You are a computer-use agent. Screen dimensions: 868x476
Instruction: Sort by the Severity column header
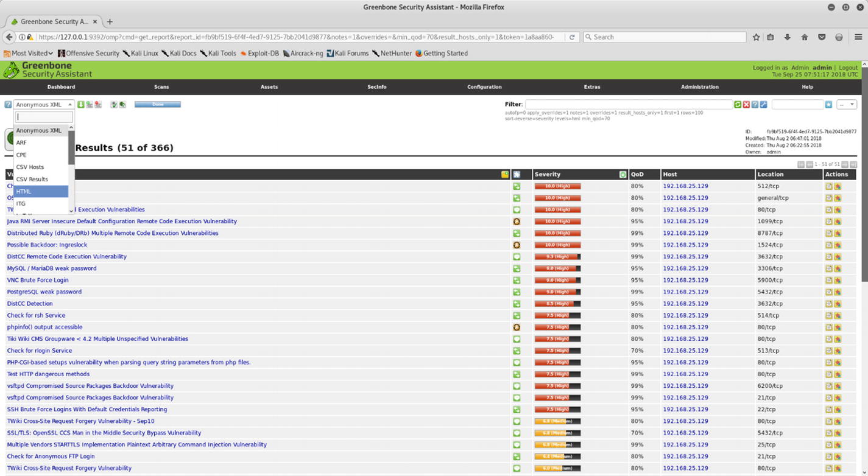[548, 175]
